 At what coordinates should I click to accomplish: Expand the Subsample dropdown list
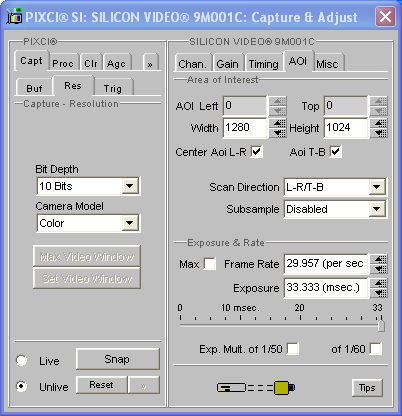pyautogui.click(x=377, y=209)
